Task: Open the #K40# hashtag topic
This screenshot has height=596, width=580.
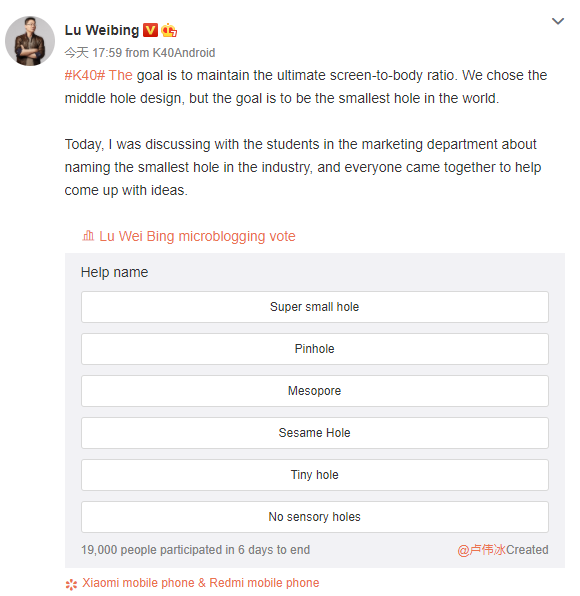Action: click(85, 75)
